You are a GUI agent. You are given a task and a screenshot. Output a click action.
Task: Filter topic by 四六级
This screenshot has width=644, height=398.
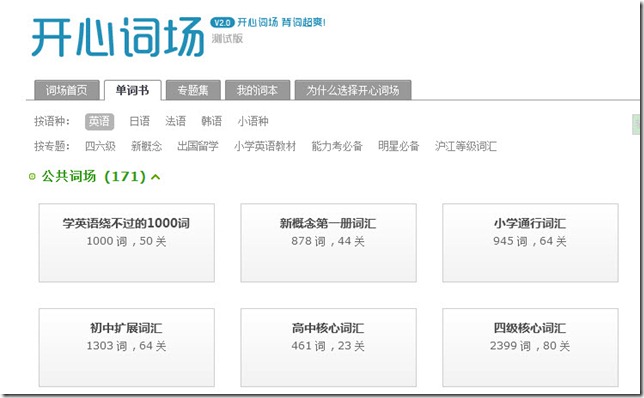tap(100, 146)
